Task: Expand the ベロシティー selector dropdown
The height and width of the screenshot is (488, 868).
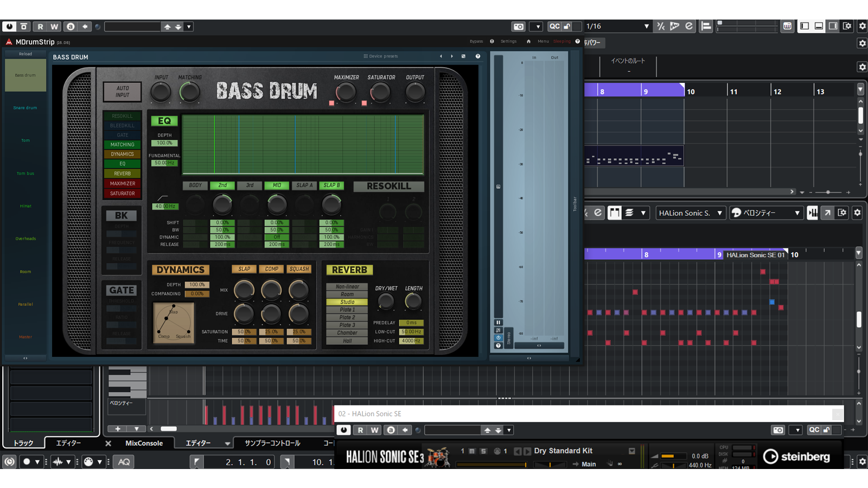Action: tap(765, 213)
